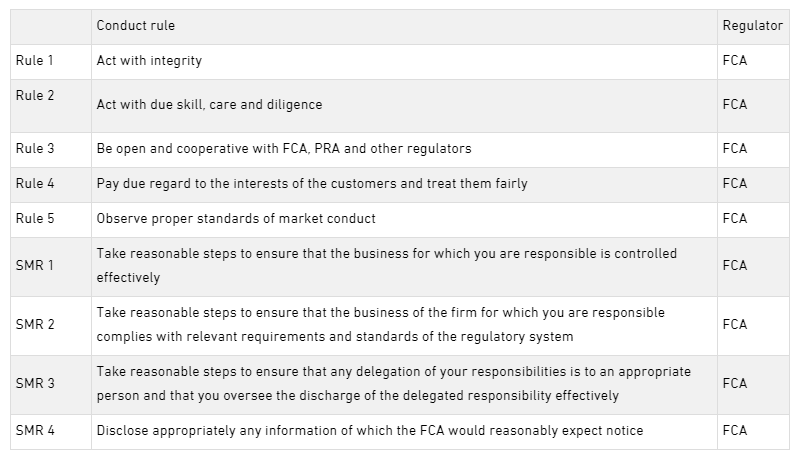This screenshot has width=797, height=461.
Task: Click the 'Regulator' column header
Action: (752, 26)
